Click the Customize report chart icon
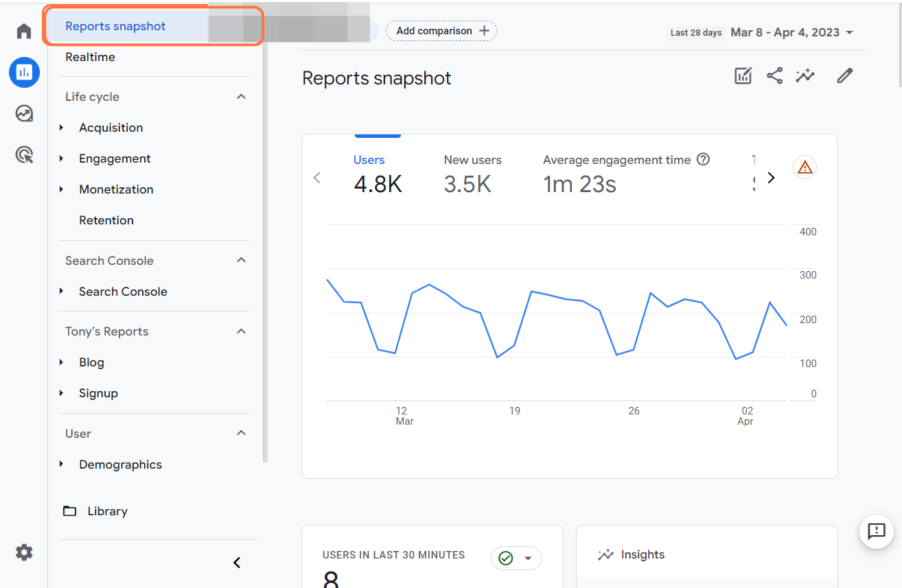 [x=743, y=75]
